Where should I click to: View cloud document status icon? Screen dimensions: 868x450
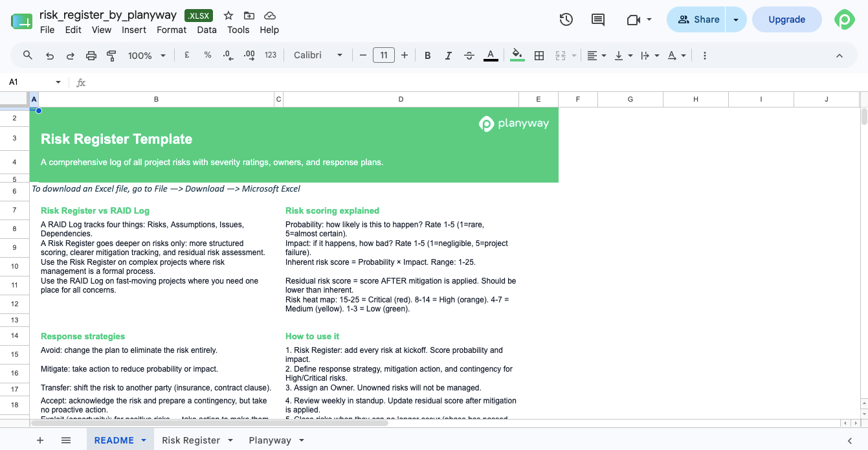[271, 16]
